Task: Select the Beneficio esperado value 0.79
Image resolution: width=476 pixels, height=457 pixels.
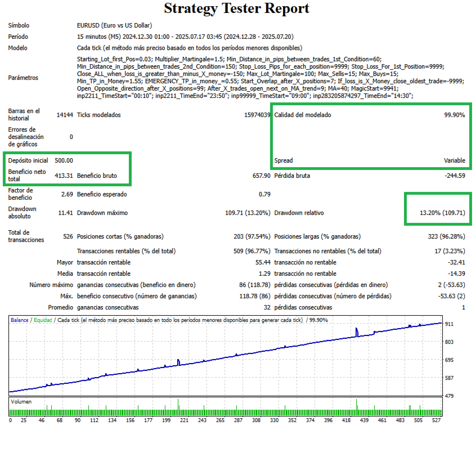Action: [264, 194]
